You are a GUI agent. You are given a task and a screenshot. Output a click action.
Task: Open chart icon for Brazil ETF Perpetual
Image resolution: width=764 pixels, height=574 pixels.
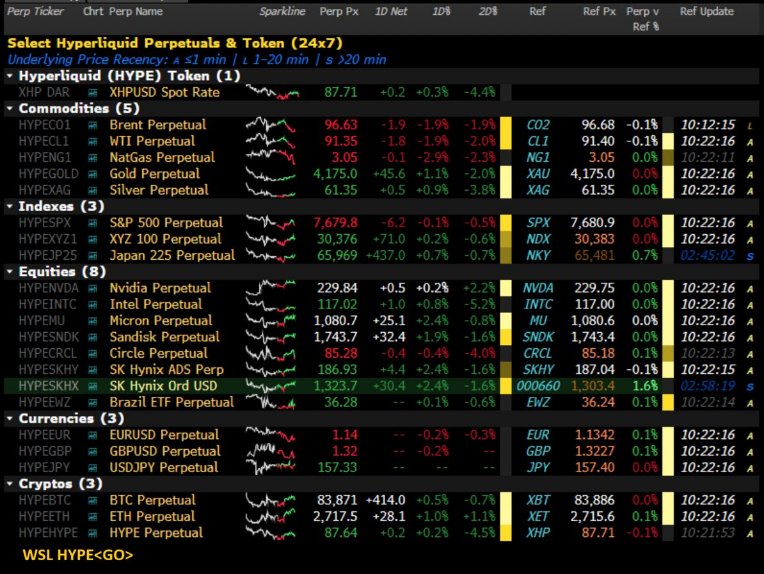[x=93, y=402]
